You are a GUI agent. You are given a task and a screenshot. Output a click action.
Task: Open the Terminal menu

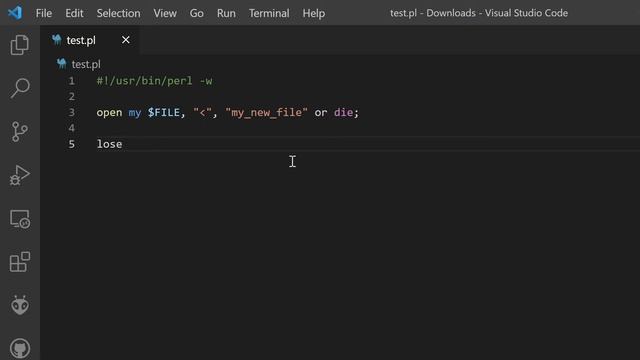(x=269, y=13)
